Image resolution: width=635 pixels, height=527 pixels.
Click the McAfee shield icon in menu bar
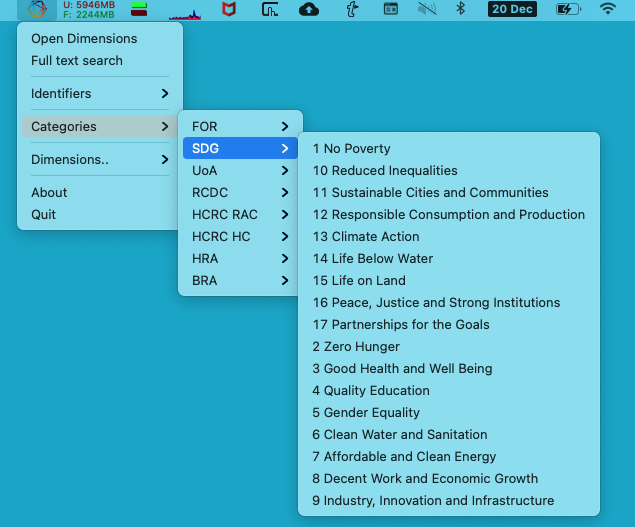click(229, 9)
